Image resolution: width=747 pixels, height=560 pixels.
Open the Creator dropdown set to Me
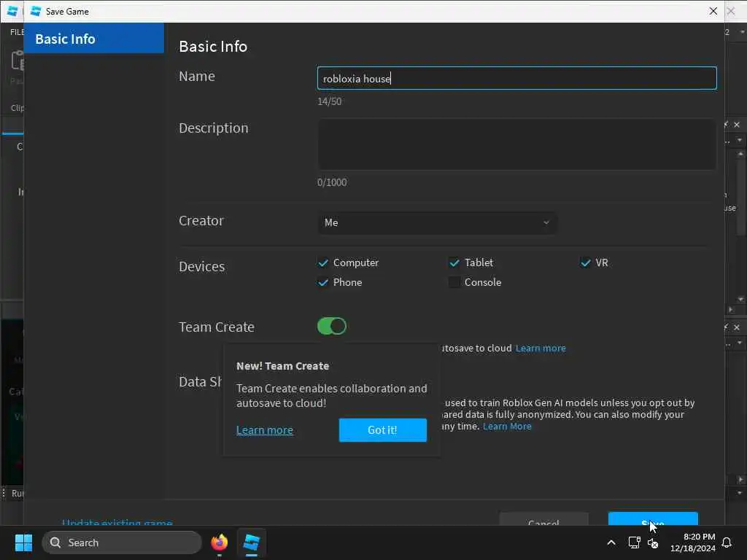coord(437,222)
